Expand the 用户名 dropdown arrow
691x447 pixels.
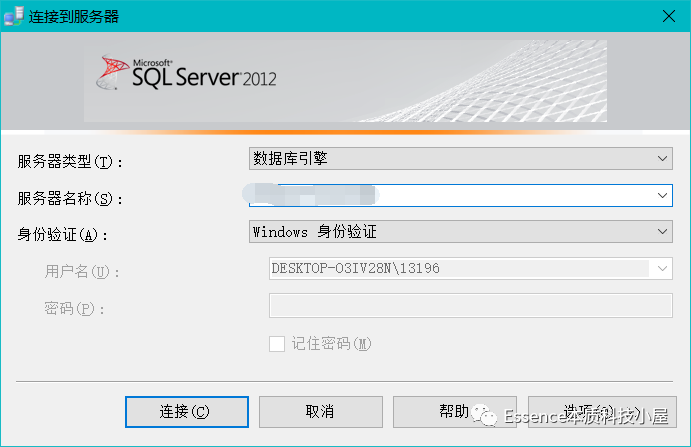pyautogui.click(x=662, y=268)
